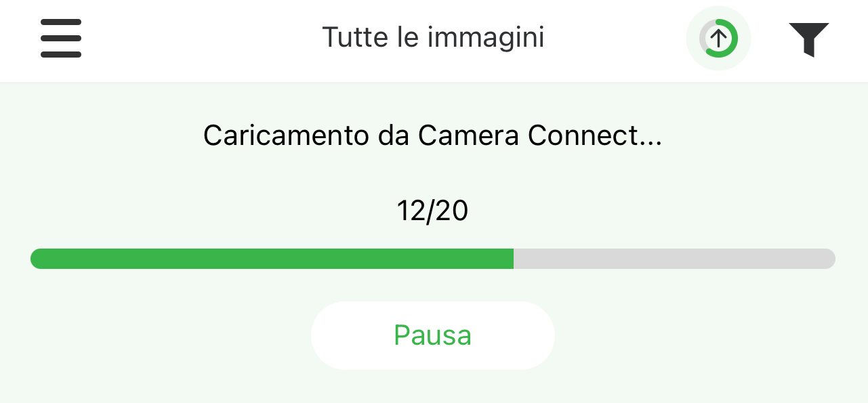
Task: Filter images using the funnel icon
Action: click(x=808, y=39)
